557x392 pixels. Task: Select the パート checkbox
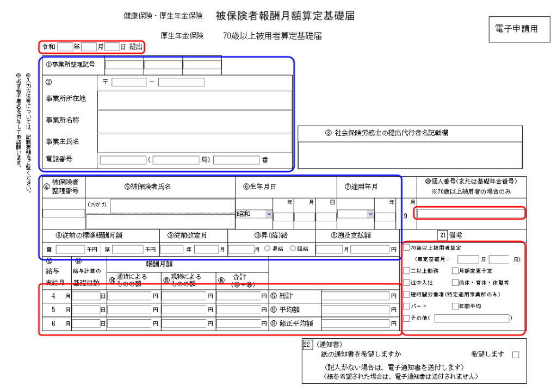(x=407, y=306)
